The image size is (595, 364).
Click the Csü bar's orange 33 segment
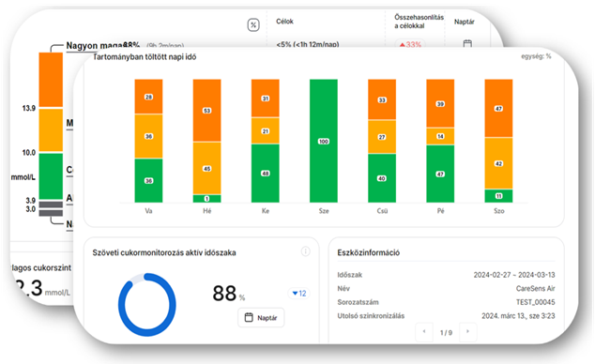[382, 99]
